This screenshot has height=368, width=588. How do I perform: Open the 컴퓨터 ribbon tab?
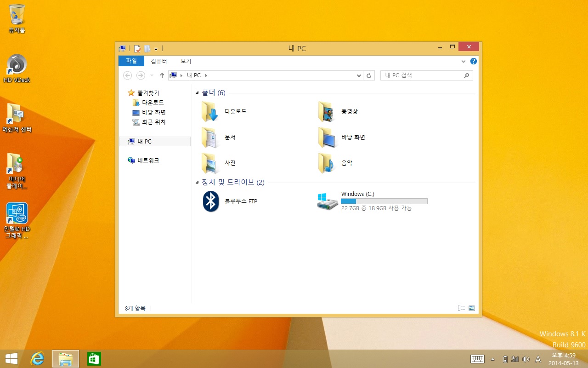[x=159, y=61]
